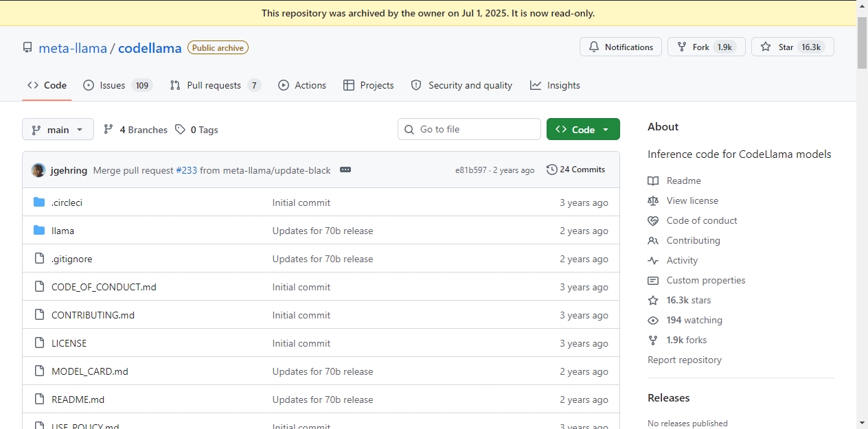The width and height of the screenshot is (868, 429).
Task: Click the eye icon beside 194 watching
Action: (x=653, y=320)
